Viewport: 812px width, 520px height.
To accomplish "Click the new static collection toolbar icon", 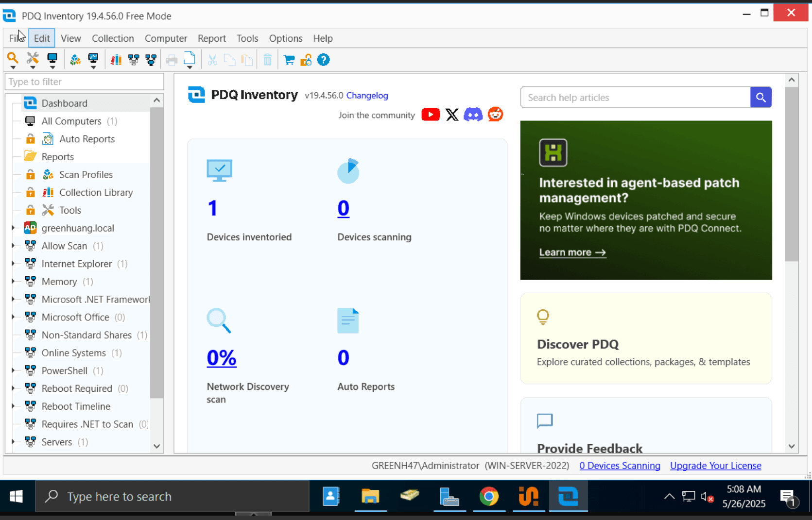I will 151,60.
